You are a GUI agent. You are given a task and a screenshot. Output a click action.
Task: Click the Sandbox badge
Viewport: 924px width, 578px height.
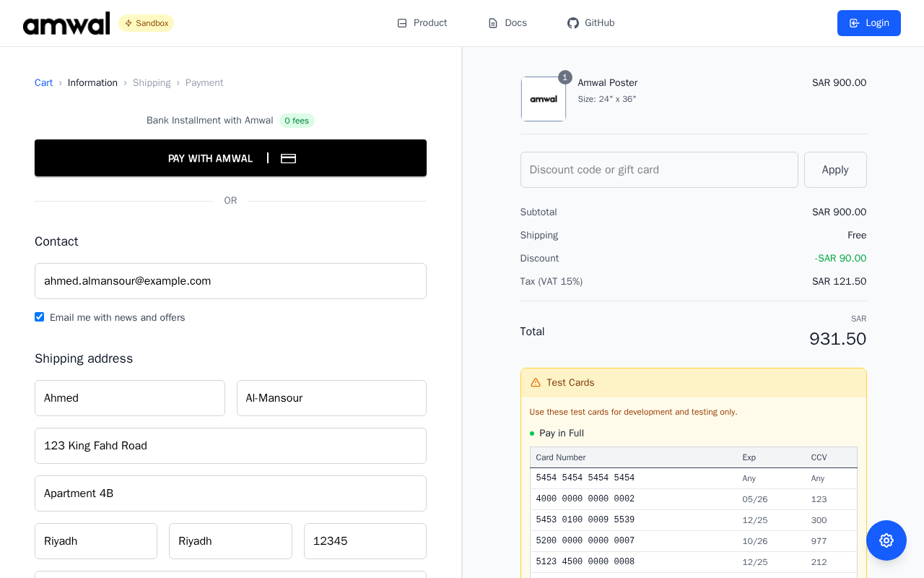pos(147,23)
